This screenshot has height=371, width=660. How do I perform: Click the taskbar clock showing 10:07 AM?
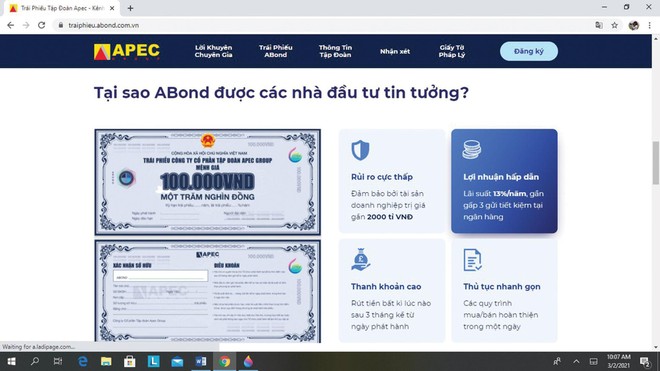point(618,361)
